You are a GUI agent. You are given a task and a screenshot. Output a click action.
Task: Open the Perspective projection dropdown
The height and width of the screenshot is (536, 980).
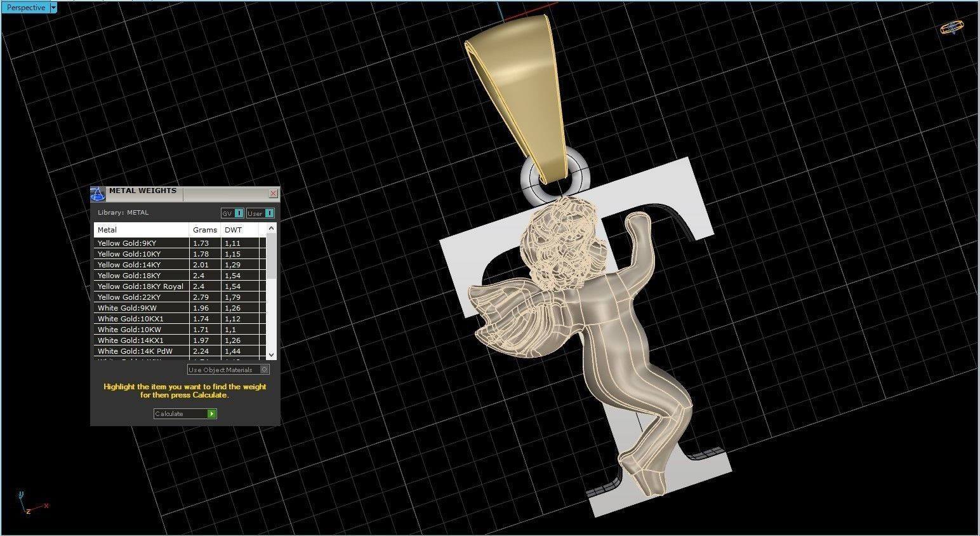click(x=53, y=7)
